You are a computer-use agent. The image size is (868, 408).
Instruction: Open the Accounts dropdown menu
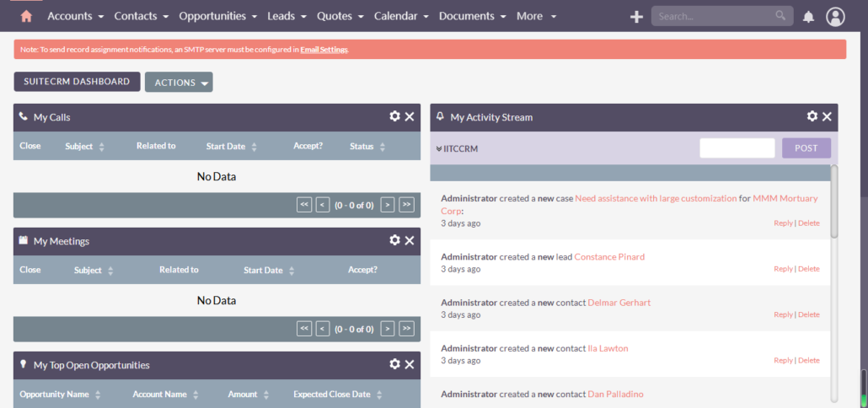[x=75, y=16]
